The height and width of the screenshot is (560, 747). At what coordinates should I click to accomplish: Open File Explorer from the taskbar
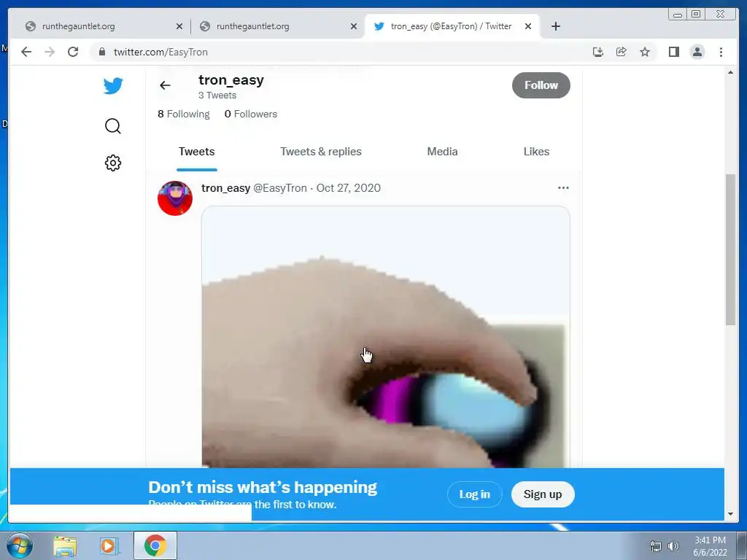click(65, 545)
